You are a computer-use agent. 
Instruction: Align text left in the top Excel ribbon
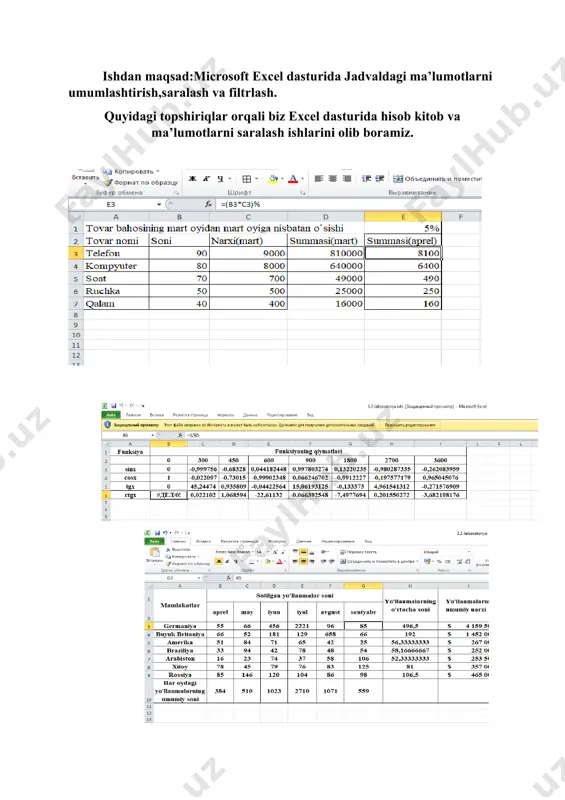(x=319, y=179)
